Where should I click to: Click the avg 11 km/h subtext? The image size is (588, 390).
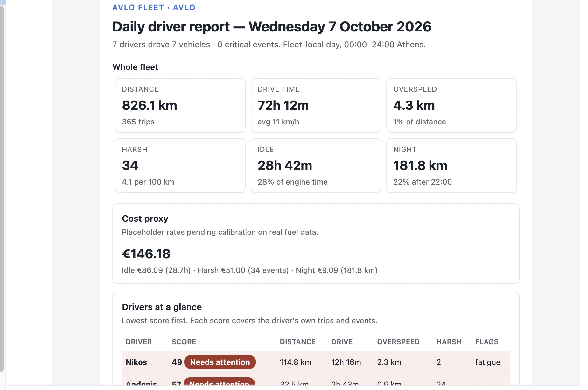pos(278,122)
